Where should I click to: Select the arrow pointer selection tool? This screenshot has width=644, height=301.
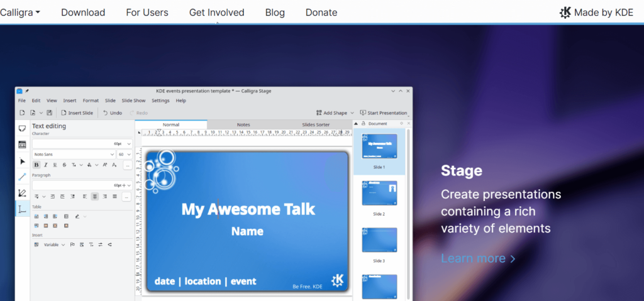[x=22, y=161]
